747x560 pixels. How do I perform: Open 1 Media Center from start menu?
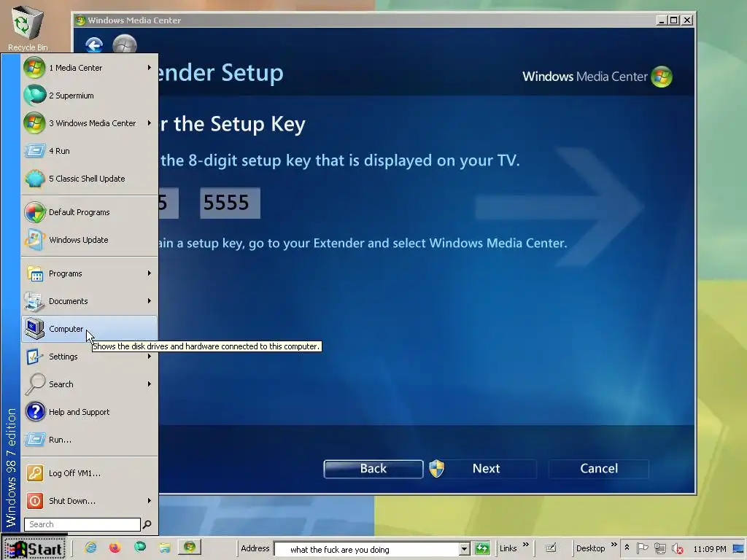pos(89,68)
